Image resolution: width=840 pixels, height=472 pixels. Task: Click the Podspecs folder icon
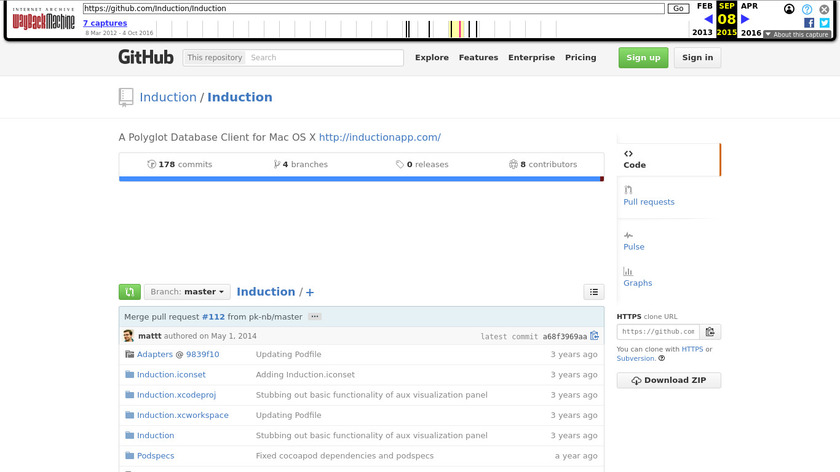click(x=129, y=456)
